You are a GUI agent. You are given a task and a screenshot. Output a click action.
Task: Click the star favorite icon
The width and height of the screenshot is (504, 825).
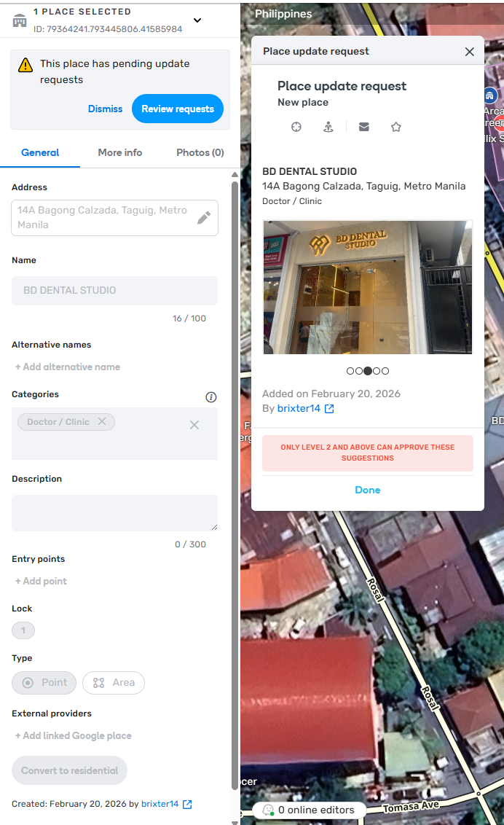click(396, 127)
